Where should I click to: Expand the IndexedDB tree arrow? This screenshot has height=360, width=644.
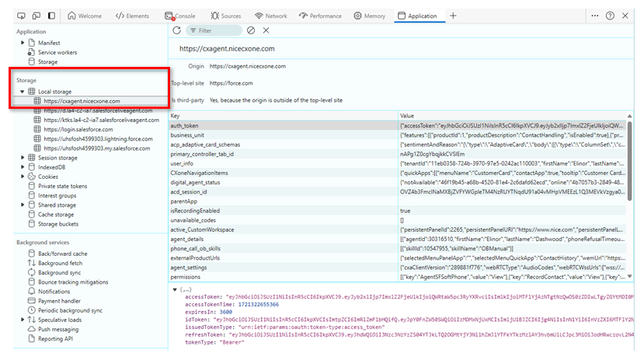pos(23,167)
